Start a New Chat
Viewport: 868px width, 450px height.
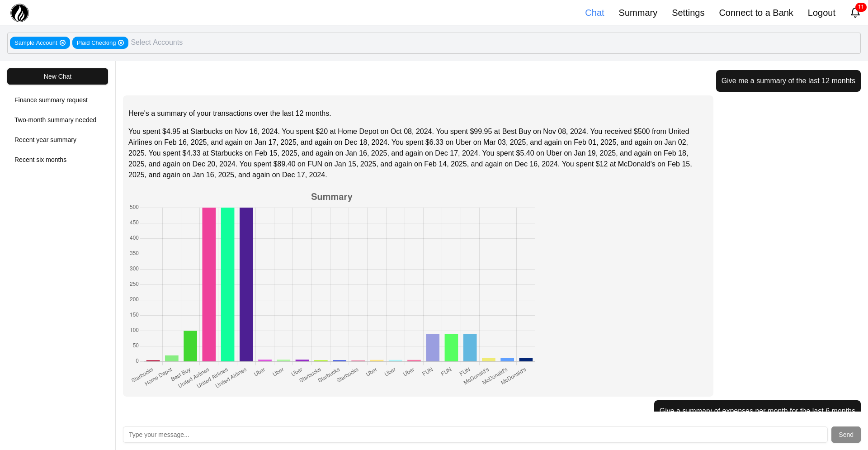pos(57,76)
